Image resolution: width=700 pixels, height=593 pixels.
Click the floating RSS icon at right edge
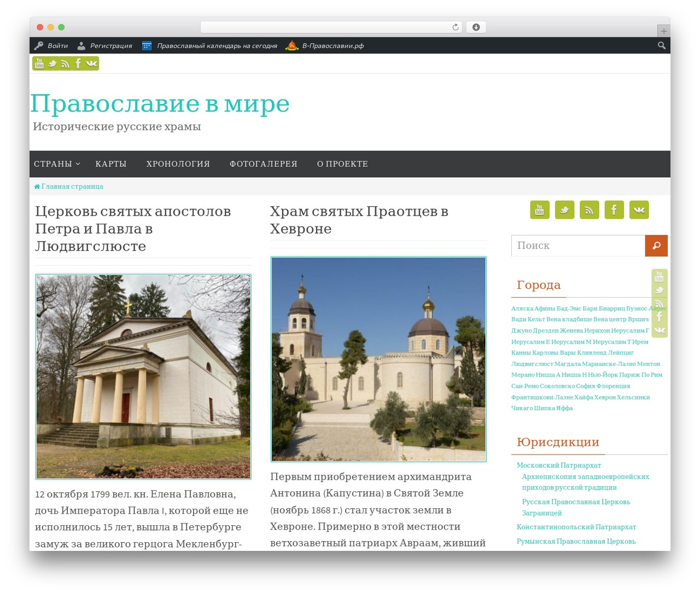(660, 304)
